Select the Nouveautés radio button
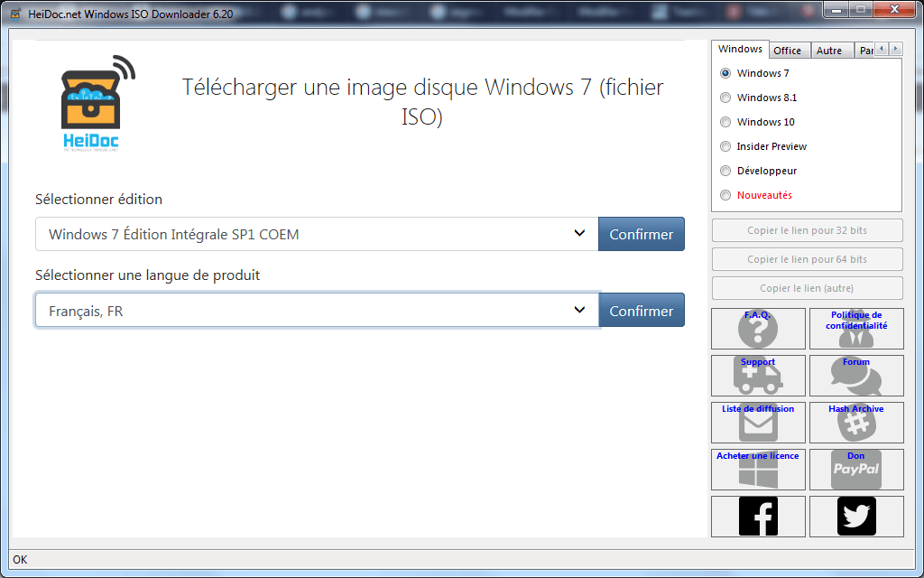The height and width of the screenshot is (578, 924). (x=725, y=195)
